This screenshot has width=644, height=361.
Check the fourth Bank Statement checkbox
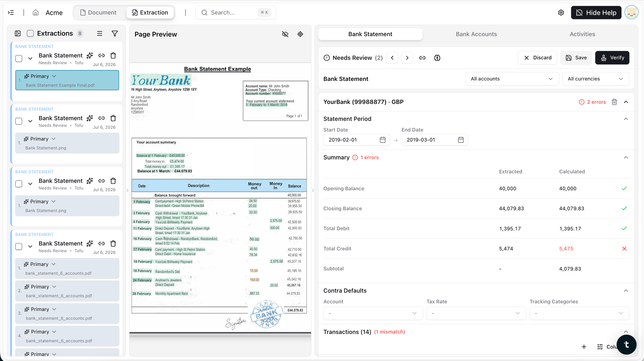tap(19, 247)
